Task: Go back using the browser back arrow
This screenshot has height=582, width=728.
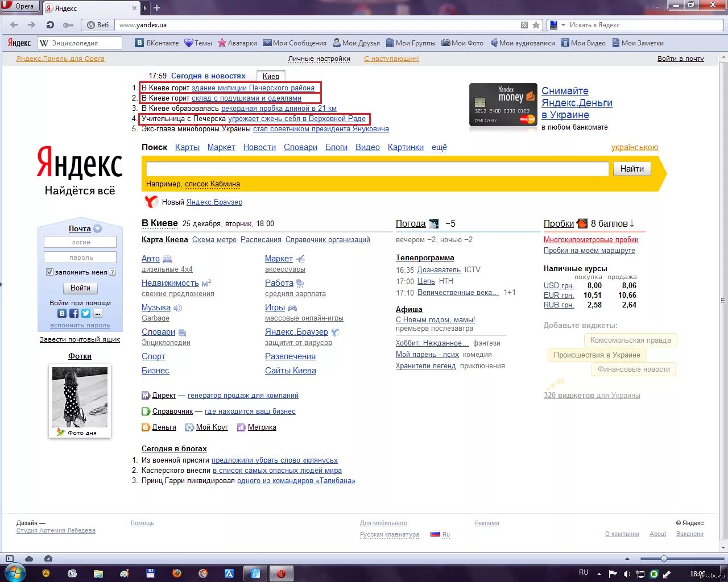Action: [x=14, y=25]
